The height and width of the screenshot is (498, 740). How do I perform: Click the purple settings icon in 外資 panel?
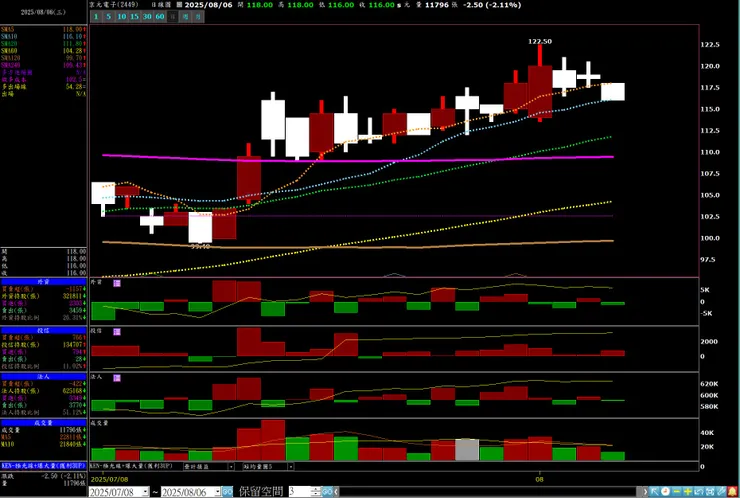click(117, 283)
